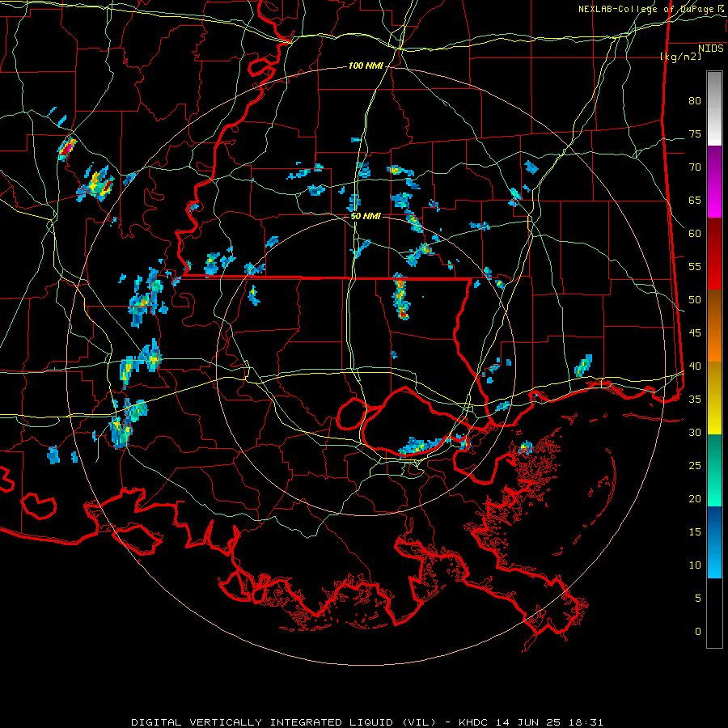Select the orange-brown segment of color scale
Viewport: 728px width, 728px height.
point(714,326)
